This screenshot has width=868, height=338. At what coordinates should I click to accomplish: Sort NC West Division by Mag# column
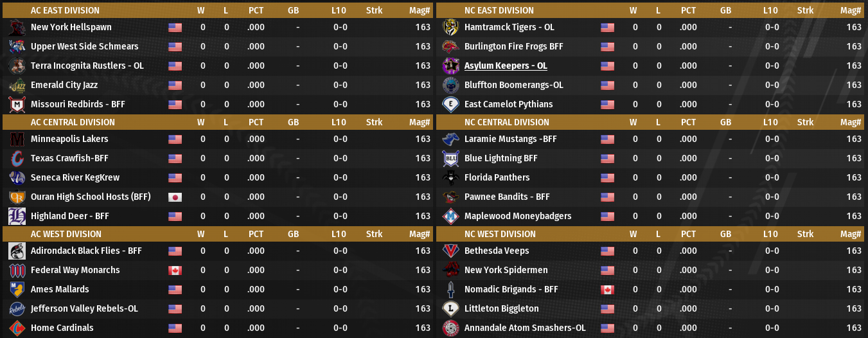(x=851, y=234)
